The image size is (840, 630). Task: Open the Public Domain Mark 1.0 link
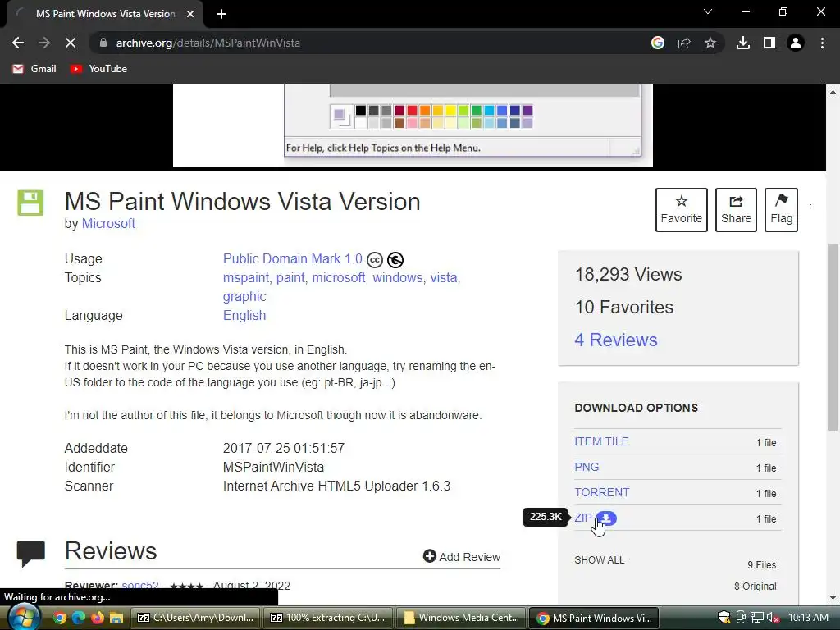tap(293, 258)
